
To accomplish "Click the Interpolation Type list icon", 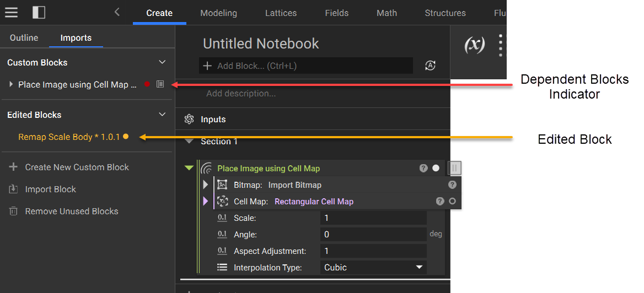I will point(222,268).
